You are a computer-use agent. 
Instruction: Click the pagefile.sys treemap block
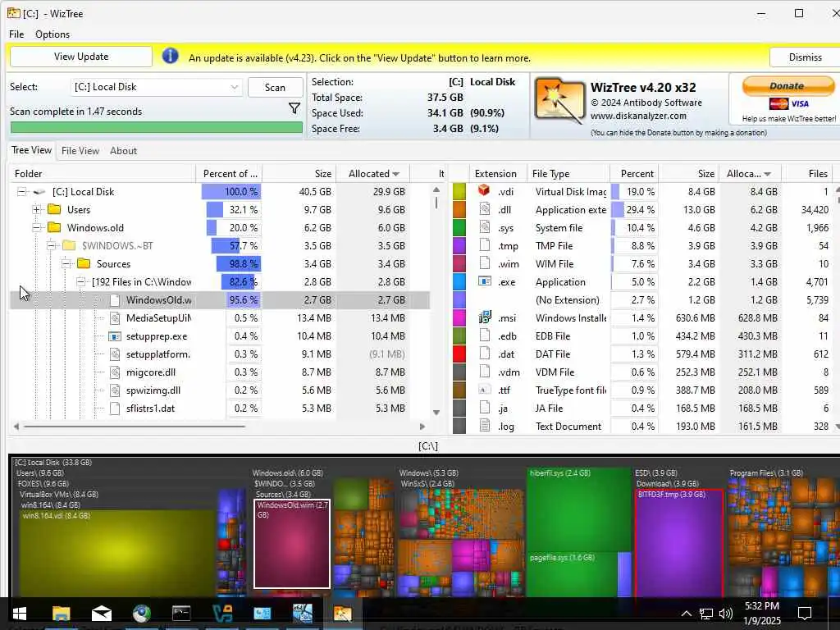pos(572,576)
